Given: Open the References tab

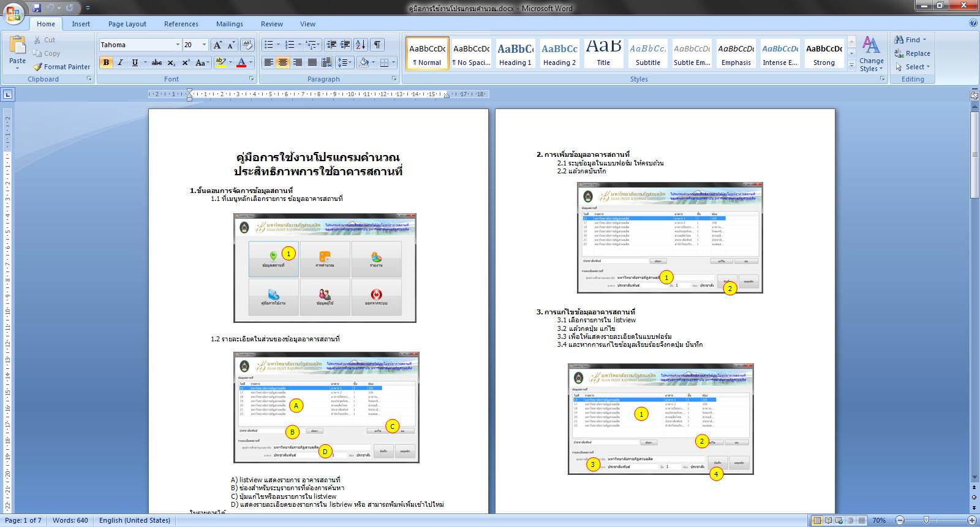Looking at the screenshot, I should 181,24.
